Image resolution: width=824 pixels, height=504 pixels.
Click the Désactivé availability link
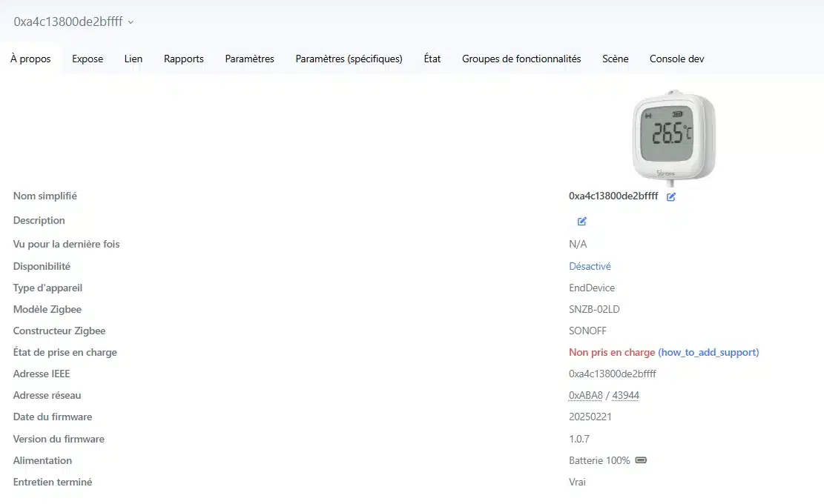(x=590, y=266)
